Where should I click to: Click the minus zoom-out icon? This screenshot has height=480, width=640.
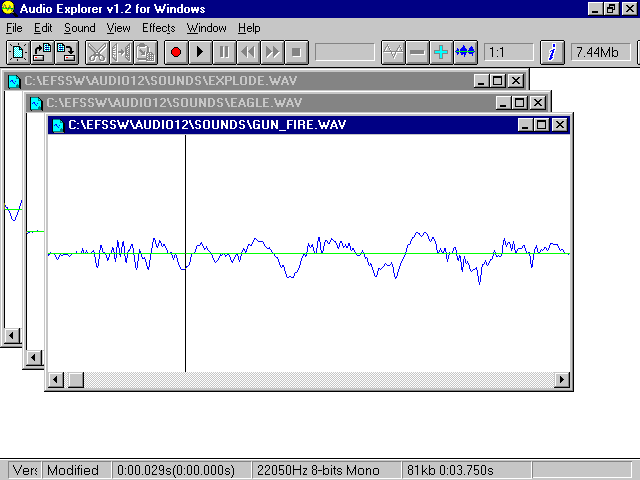(x=417, y=51)
